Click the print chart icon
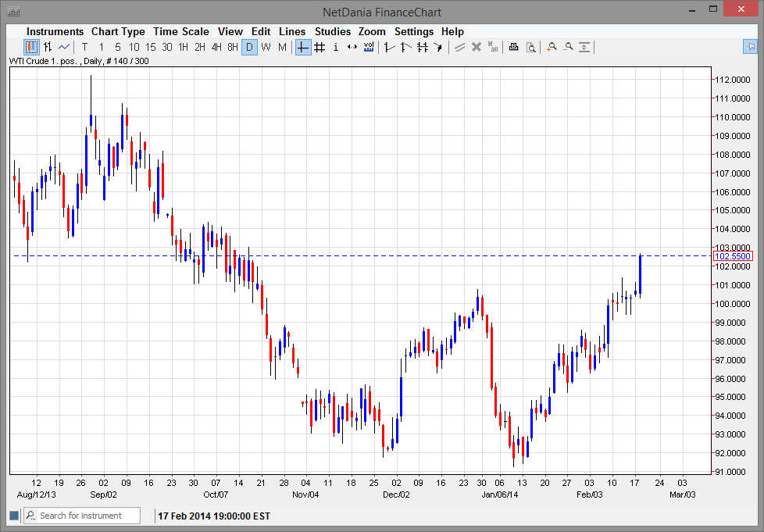This screenshot has width=764, height=532. click(513, 48)
